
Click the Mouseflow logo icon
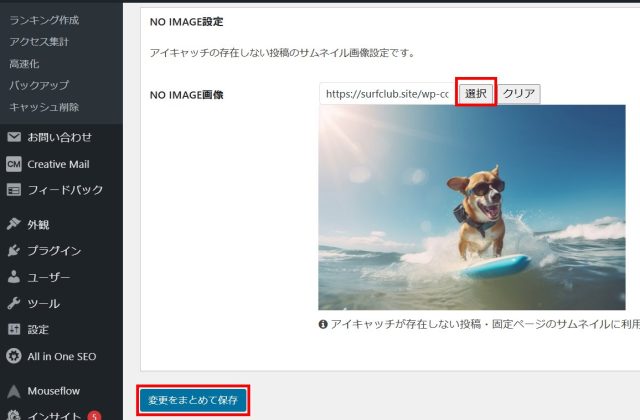coord(14,391)
